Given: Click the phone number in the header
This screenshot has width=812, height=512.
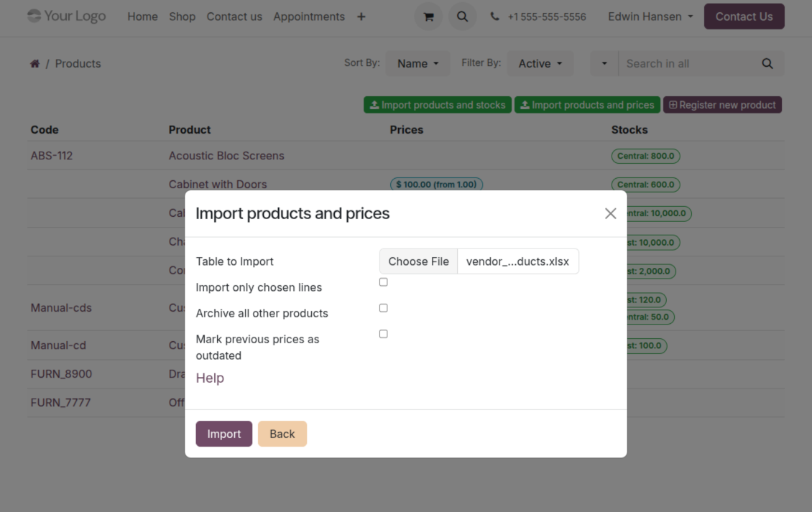Looking at the screenshot, I should (x=546, y=17).
